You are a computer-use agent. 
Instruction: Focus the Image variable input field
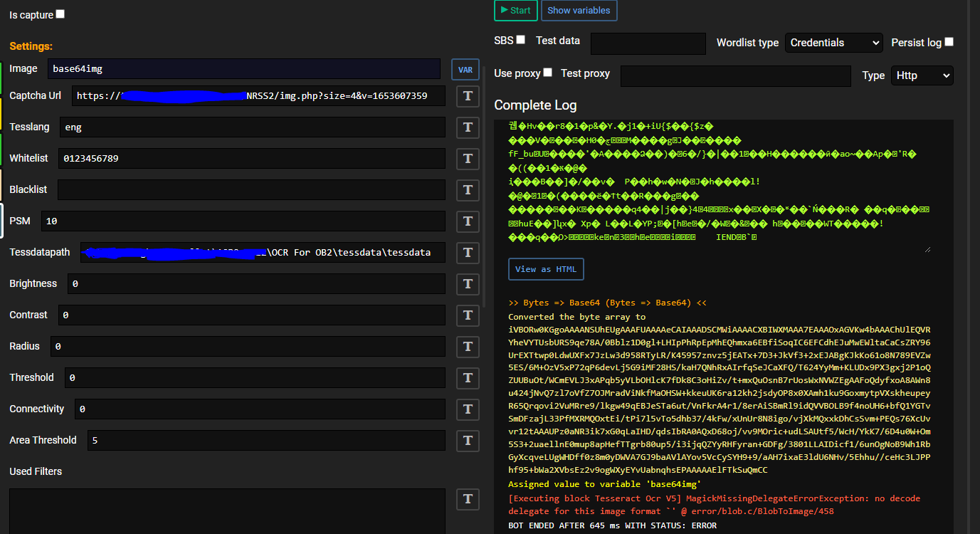[x=244, y=69]
